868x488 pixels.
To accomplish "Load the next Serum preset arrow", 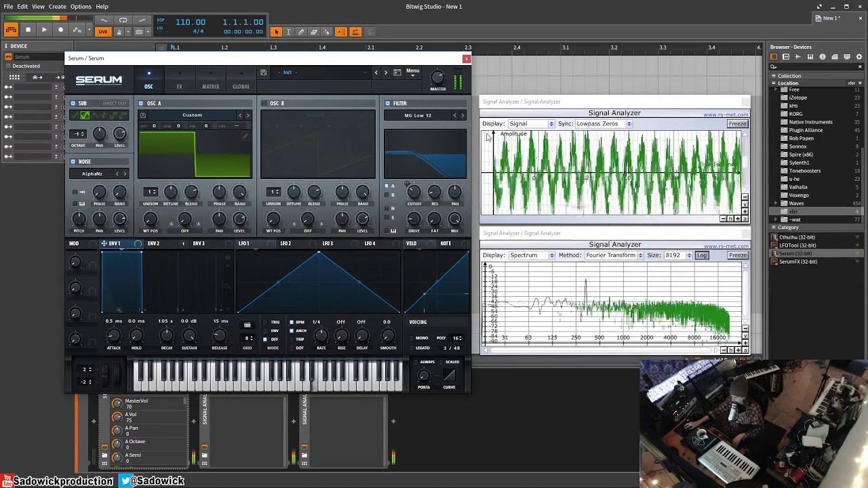I will click(x=386, y=73).
